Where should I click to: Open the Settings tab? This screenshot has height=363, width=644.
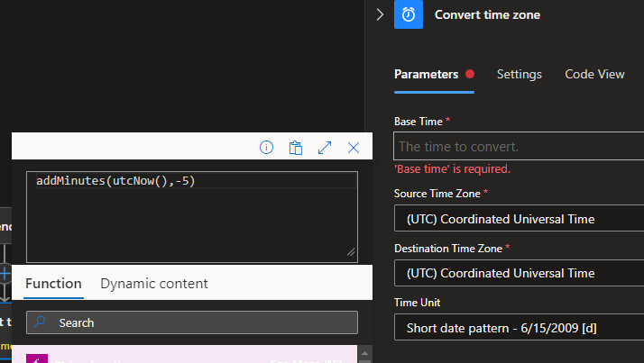(519, 74)
